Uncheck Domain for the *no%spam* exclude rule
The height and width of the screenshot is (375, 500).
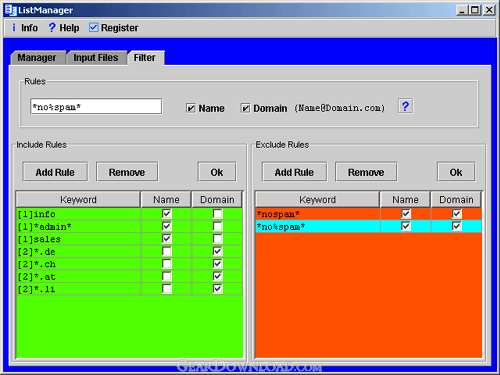click(x=457, y=226)
